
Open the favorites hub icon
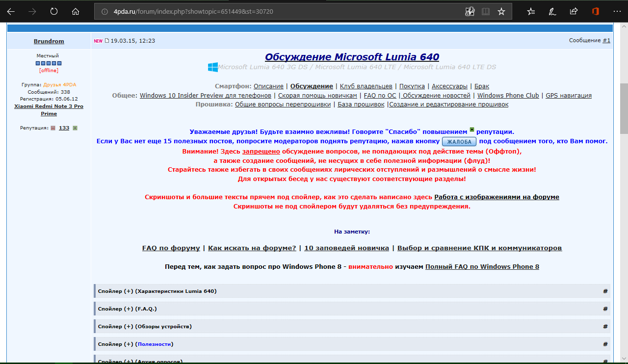pyautogui.click(x=531, y=11)
